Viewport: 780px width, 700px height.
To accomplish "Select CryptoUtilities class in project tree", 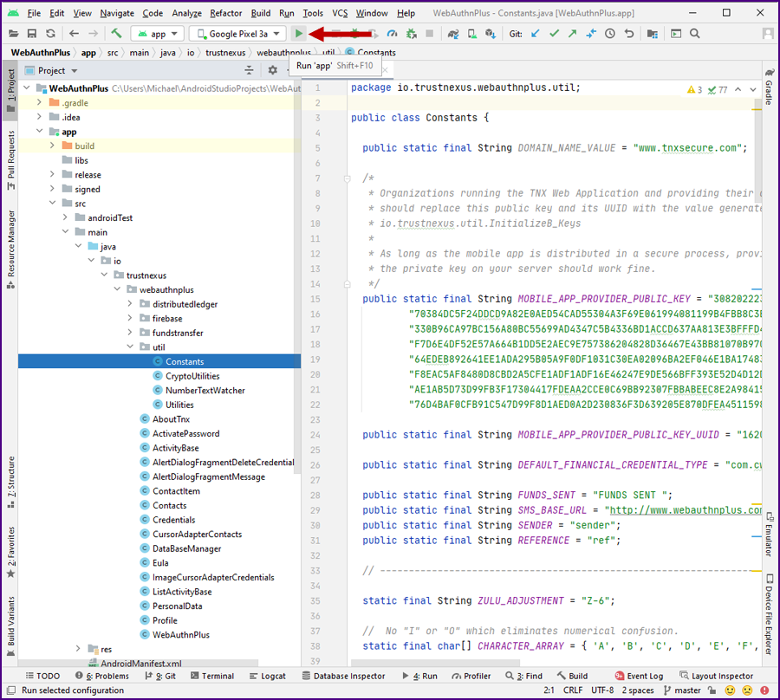I will (192, 376).
